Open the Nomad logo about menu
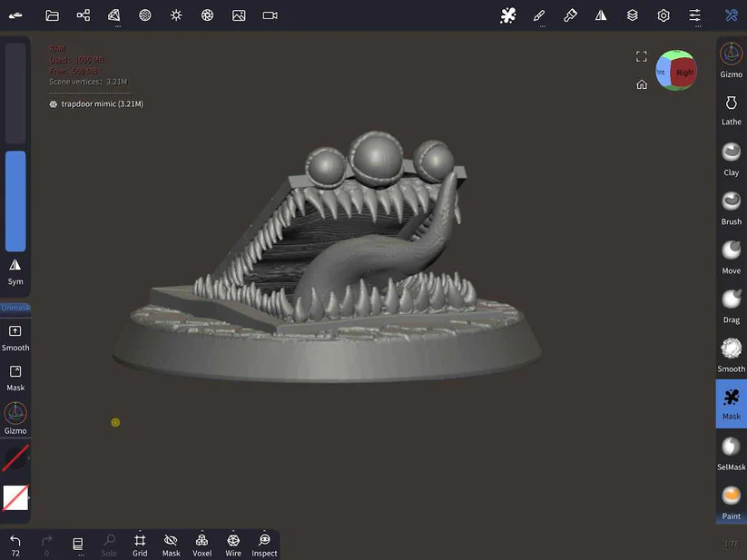This screenshot has height=560, width=747. click(x=15, y=15)
